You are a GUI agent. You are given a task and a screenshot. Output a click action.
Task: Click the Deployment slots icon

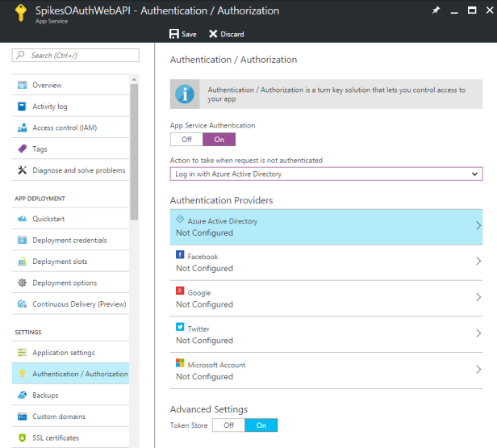(23, 262)
